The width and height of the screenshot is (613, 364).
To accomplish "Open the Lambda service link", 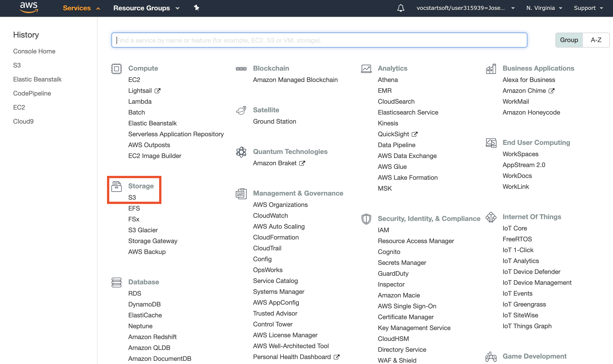I will click(x=140, y=102).
